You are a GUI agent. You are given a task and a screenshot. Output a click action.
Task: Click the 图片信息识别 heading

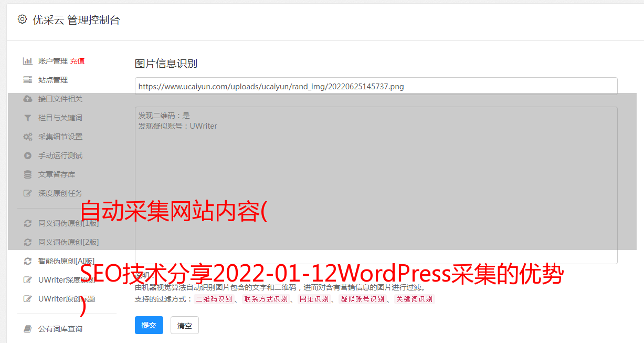[x=166, y=64]
